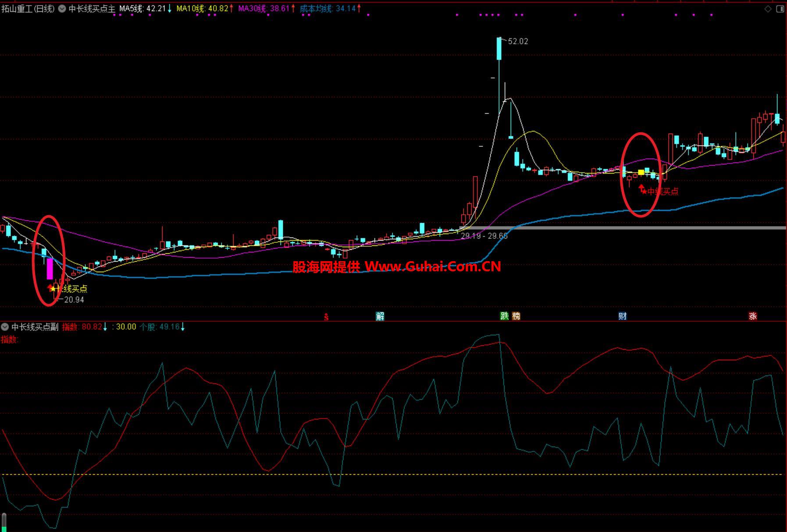Select the MA10线 indicator label

(202, 9)
